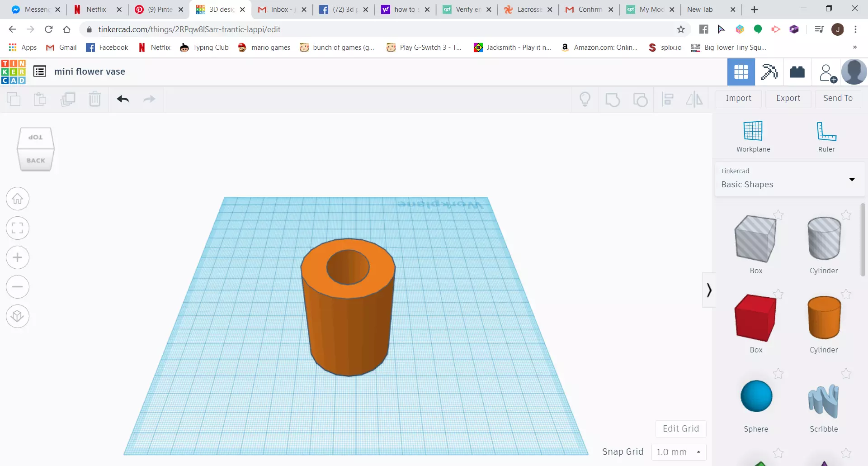The height and width of the screenshot is (466, 868).
Task: Switch to the Inbox Gmail tab
Action: 282,10
